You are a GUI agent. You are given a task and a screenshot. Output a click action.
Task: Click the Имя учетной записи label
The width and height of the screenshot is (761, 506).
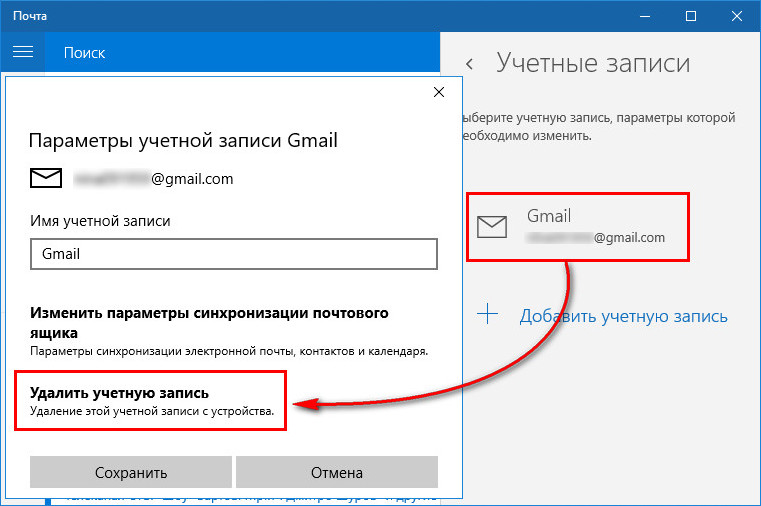tap(100, 221)
